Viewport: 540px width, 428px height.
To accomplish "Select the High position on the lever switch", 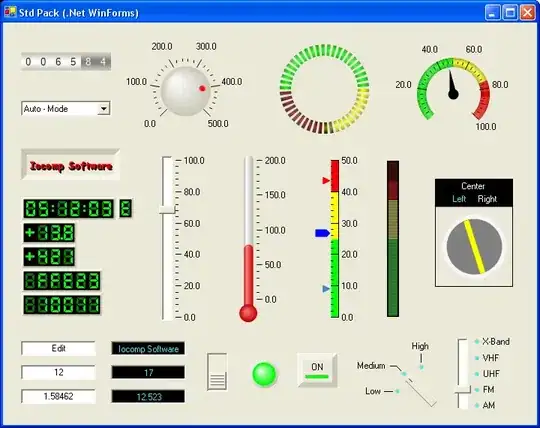I will pyautogui.click(x=420, y=346).
